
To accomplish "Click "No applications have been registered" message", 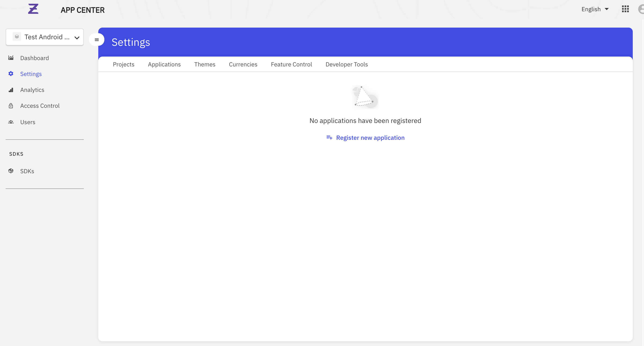I will coord(365,121).
